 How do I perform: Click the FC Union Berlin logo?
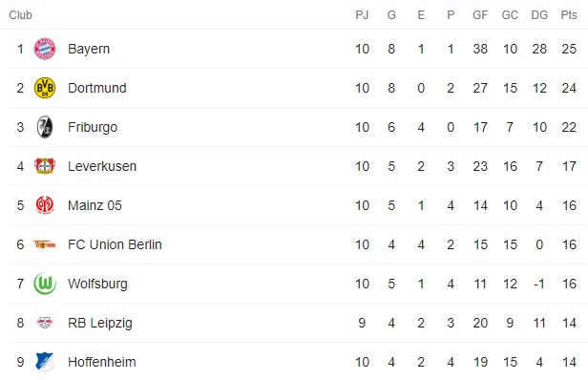point(45,244)
